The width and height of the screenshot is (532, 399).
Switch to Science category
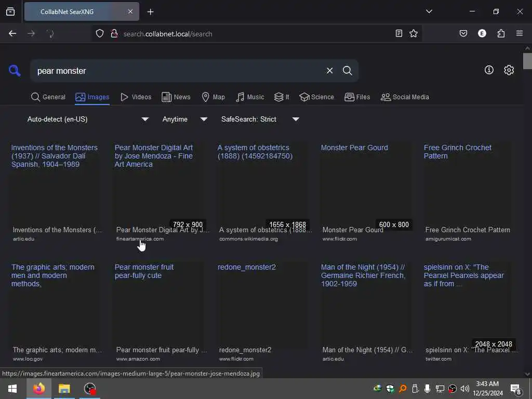(x=316, y=97)
